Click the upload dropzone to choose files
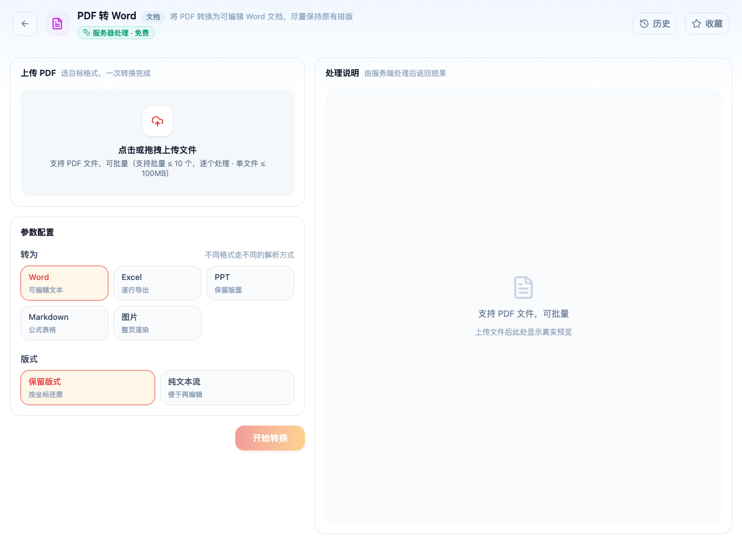The height and width of the screenshot is (560, 742). coord(157,142)
